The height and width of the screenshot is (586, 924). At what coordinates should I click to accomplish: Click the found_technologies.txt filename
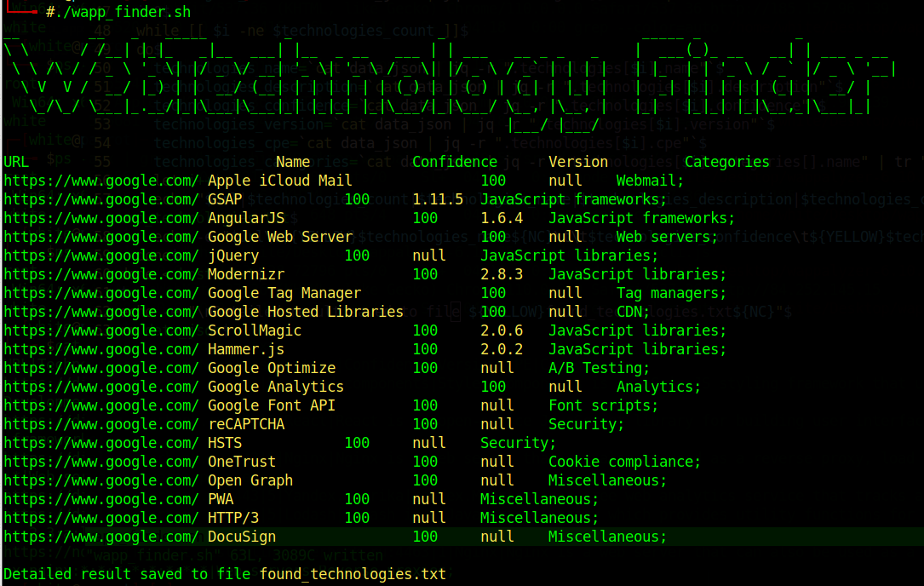(353, 573)
